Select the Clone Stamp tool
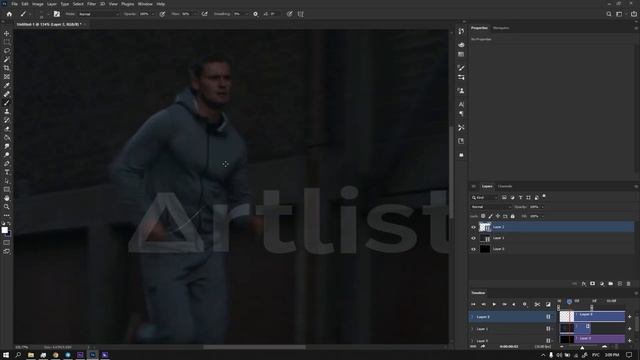Image resolution: width=640 pixels, height=360 pixels. pos(7,111)
